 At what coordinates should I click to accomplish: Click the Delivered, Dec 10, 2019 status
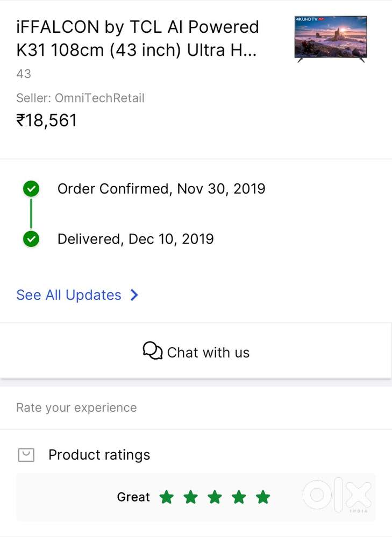tap(136, 239)
